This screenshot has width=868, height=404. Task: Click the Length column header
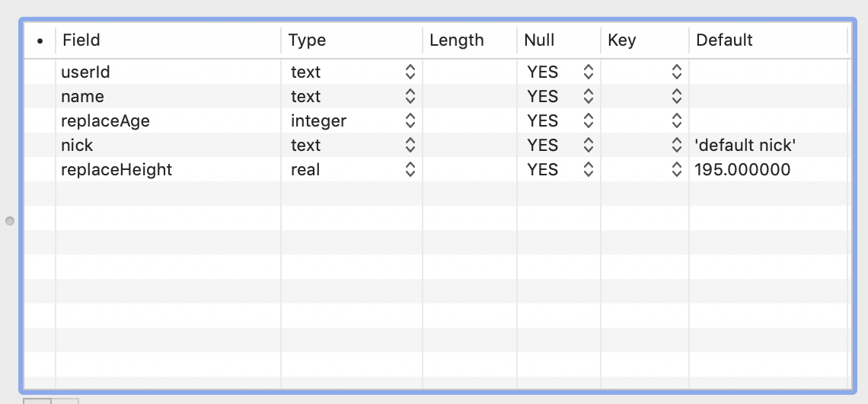469,40
